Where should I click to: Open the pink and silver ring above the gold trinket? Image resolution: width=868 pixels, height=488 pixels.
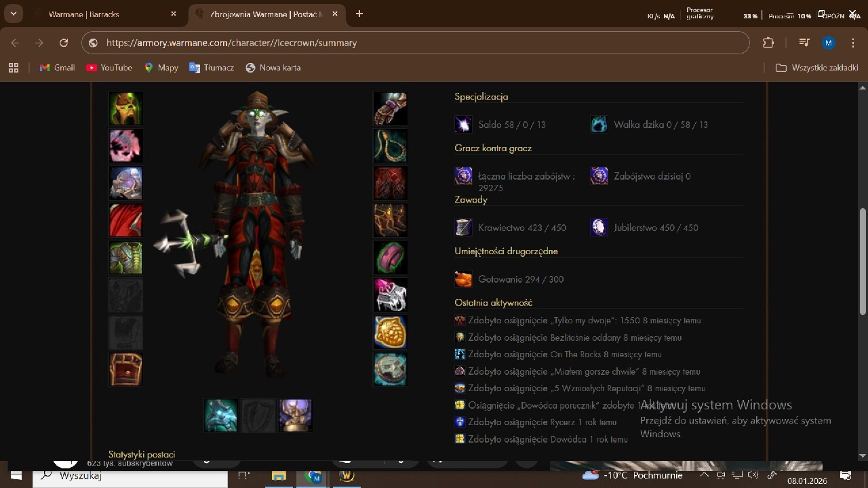tap(391, 295)
